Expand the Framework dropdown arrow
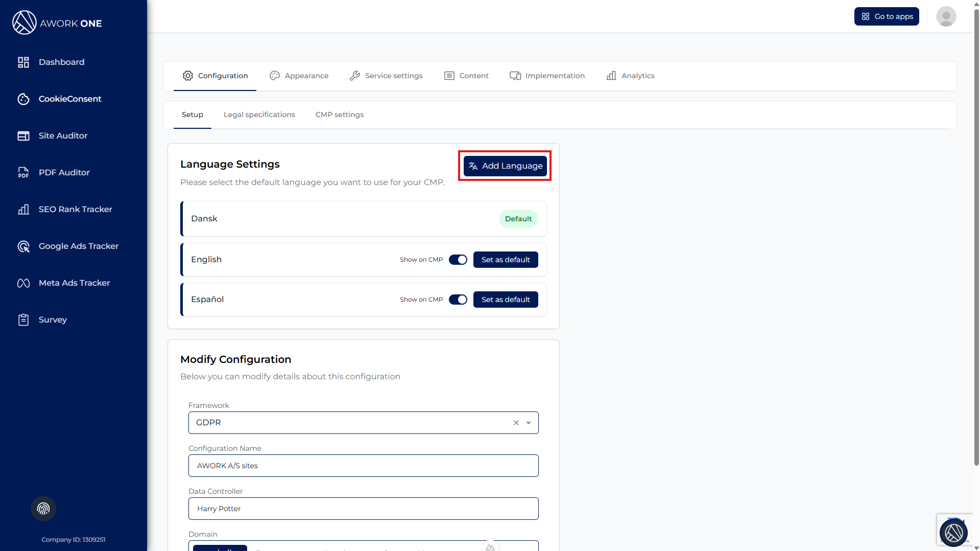This screenshot has height=551, width=980. 529,423
